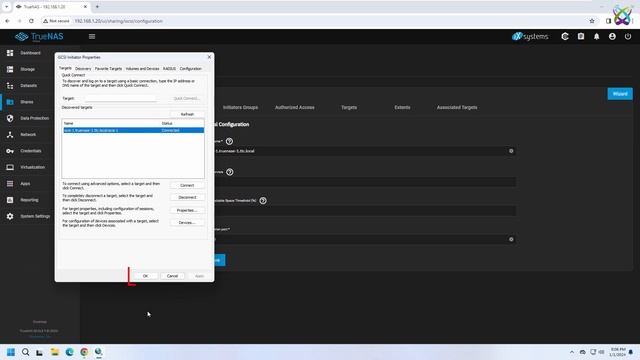This screenshot has width=640, height=360.
Task: Click the Disconnect button
Action: point(187,198)
